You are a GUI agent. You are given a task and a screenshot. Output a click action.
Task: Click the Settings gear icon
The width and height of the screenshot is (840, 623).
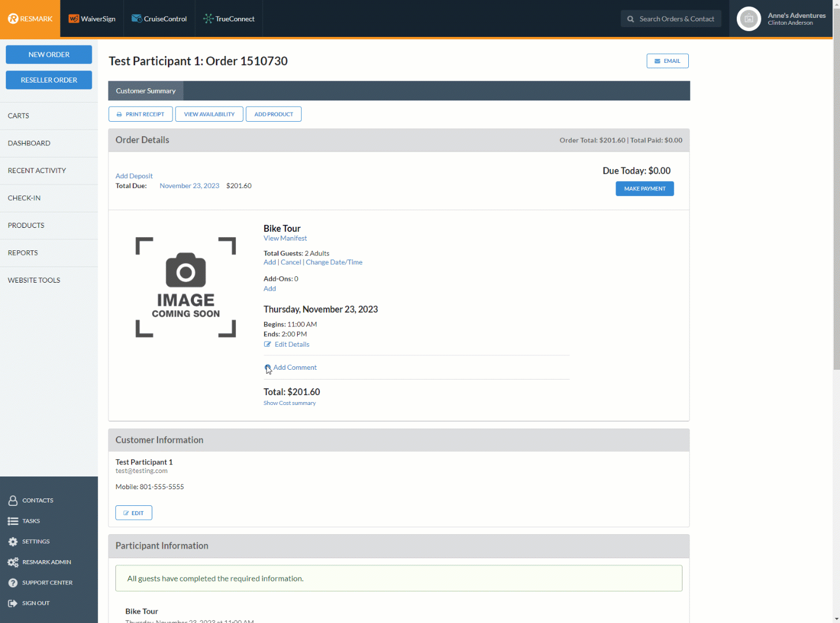13,542
